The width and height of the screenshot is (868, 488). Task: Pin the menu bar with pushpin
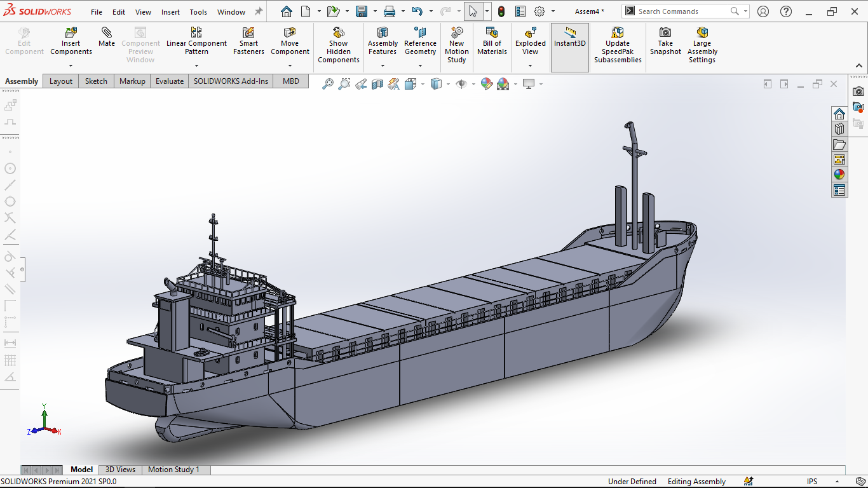[x=259, y=11]
